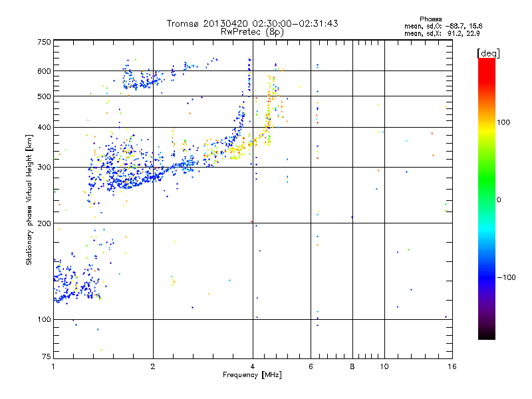
Task: Click the y-axis label '100'
Action: pyautogui.click(x=44, y=320)
